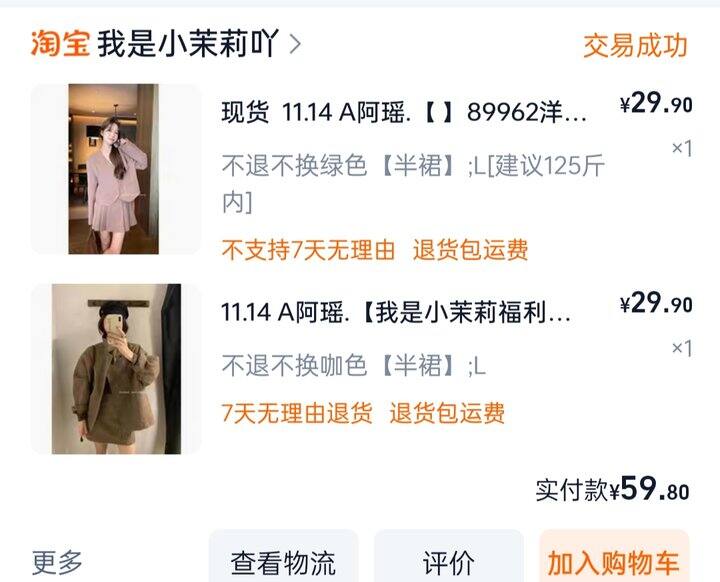Open the 更多 options menu
Image resolution: width=720 pixels, height=582 pixels.
tap(57, 562)
